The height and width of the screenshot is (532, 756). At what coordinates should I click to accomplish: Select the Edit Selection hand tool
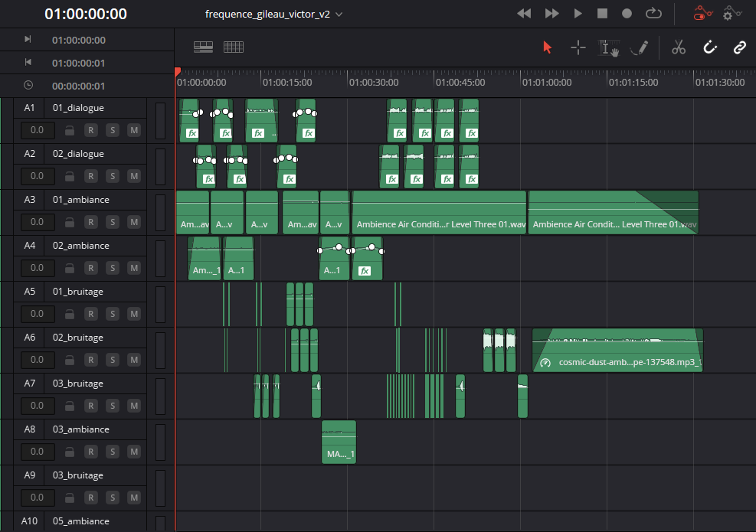608,47
